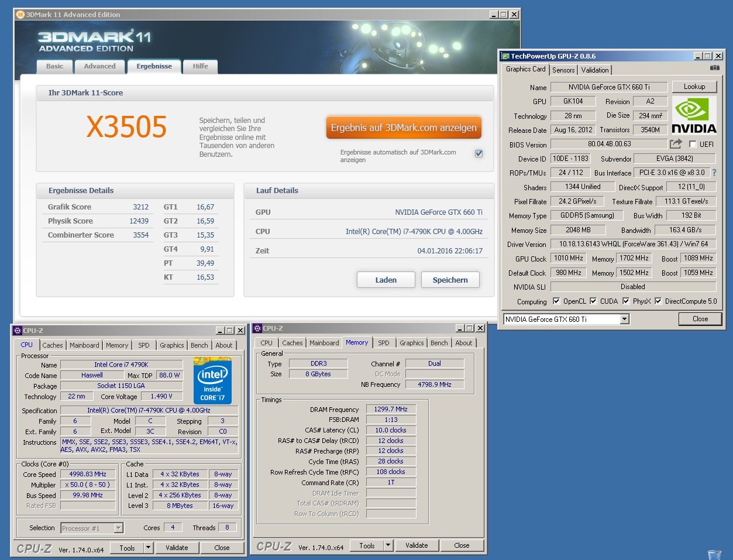This screenshot has height=560, width=733.
Task: Open Bench tab in left CPU-Z window
Action: coord(199,345)
